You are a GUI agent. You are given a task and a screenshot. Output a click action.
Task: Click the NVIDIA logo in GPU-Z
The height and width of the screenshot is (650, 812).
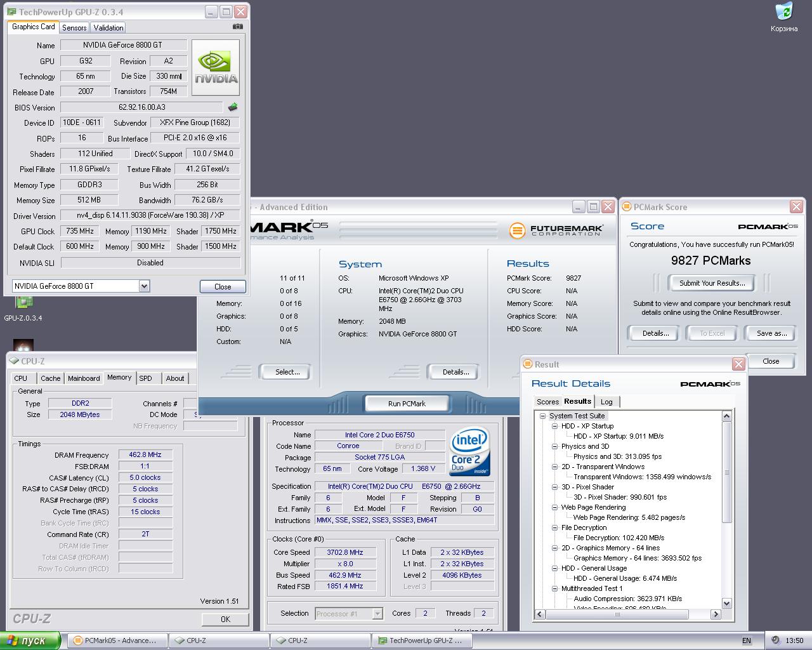(216, 68)
